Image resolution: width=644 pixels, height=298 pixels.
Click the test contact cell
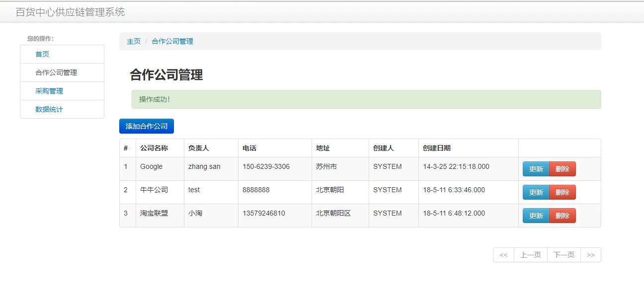pos(211,192)
